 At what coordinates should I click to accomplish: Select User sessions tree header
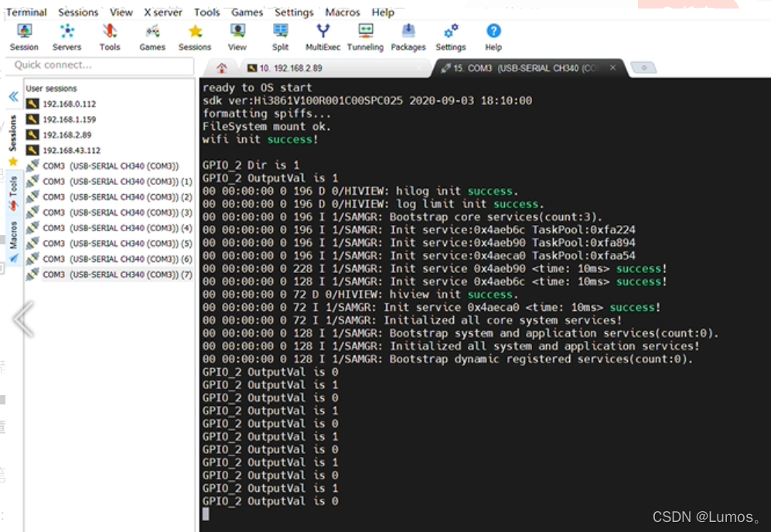(51, 88)
